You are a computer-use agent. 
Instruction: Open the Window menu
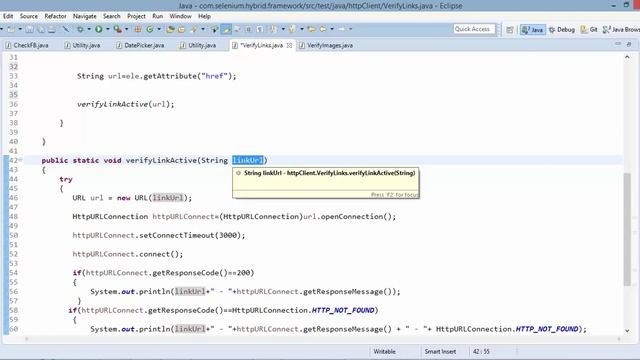(x=180, y=16)
